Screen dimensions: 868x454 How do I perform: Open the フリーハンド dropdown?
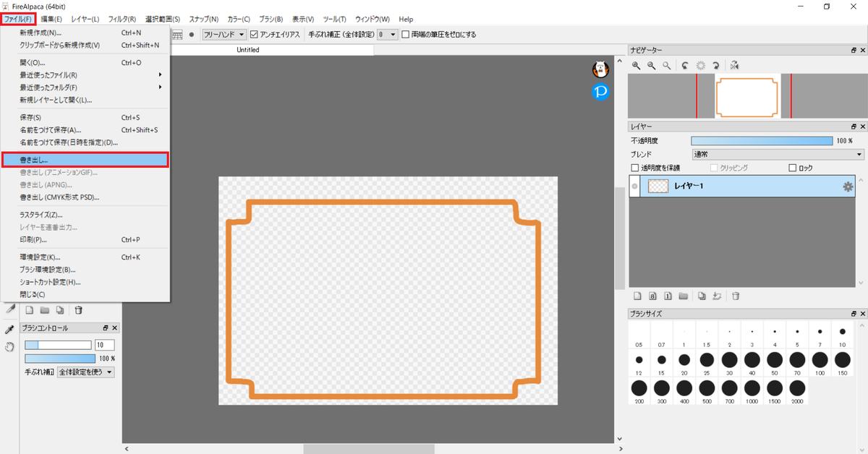pos(224,34)
